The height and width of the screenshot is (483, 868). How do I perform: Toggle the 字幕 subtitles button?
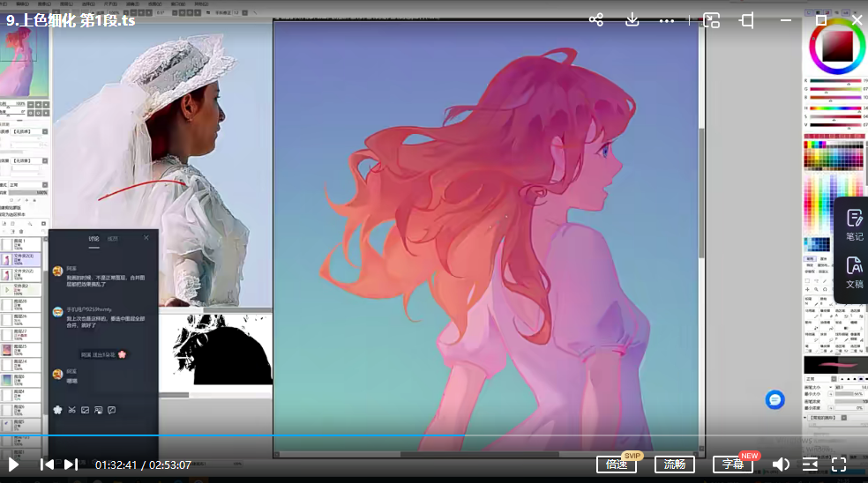(x=732, y=464)
